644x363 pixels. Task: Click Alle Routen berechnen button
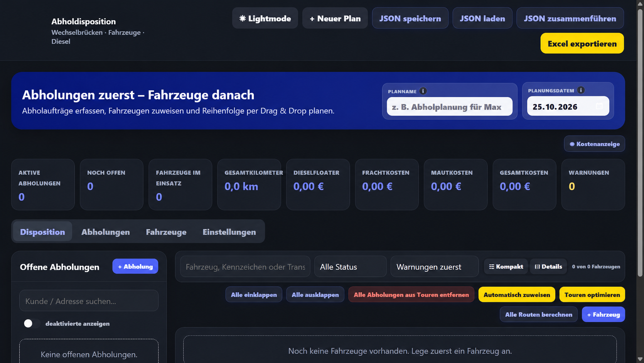[x=538, y=314]
